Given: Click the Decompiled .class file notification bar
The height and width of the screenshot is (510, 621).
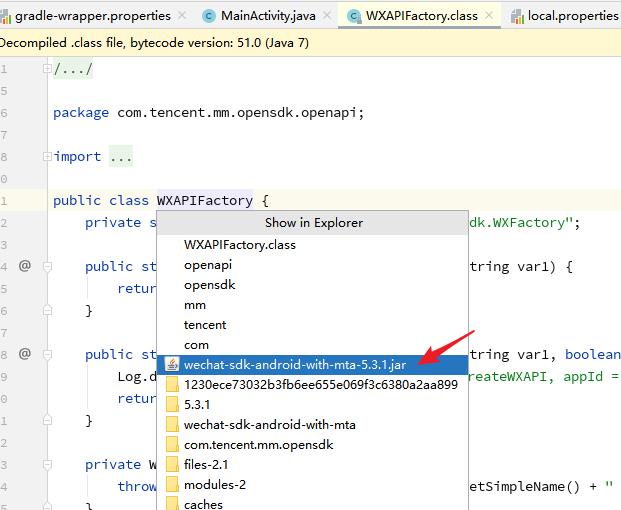Looking at the screenshot, I should click(310, 43).
